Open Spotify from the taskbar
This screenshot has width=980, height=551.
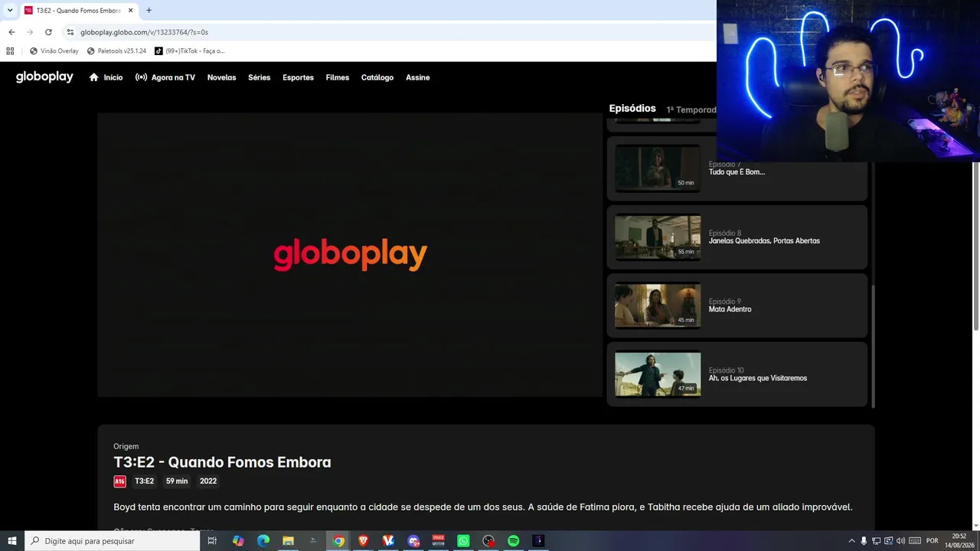click(514, 541)
